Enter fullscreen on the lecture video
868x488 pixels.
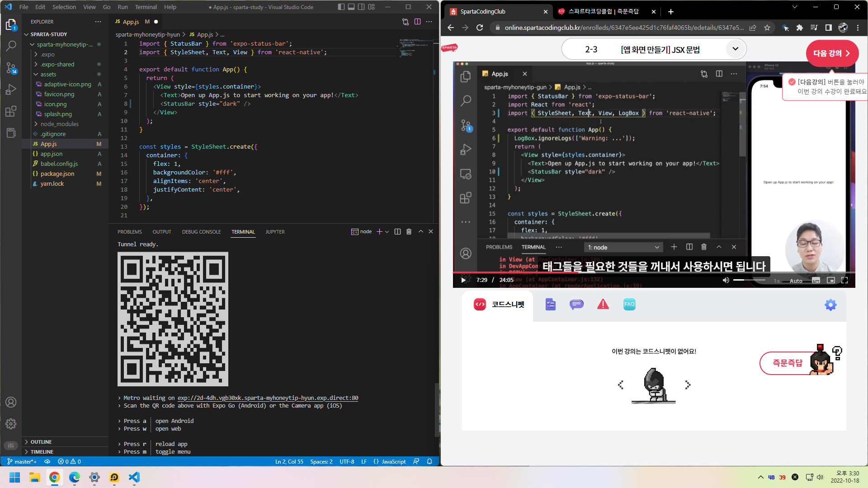click(x=844, y=280)
